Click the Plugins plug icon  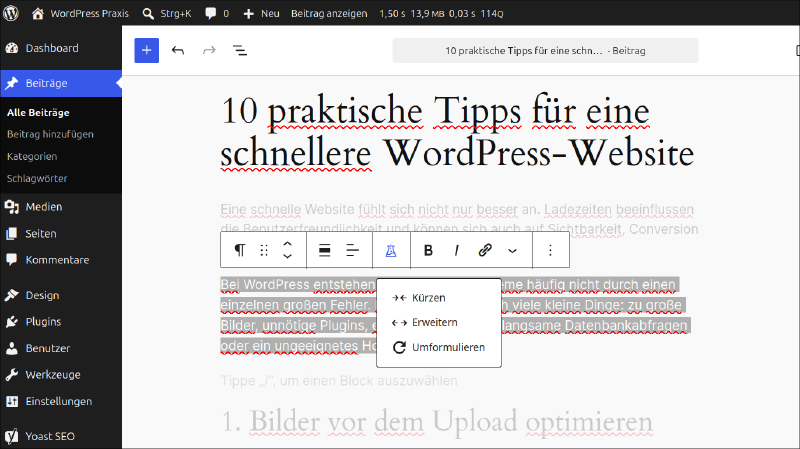click(x=12, y=321)
